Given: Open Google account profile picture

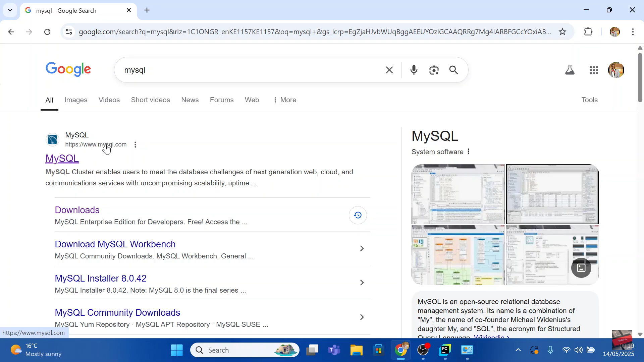Looking at the screenshot, I should [616, 70].
